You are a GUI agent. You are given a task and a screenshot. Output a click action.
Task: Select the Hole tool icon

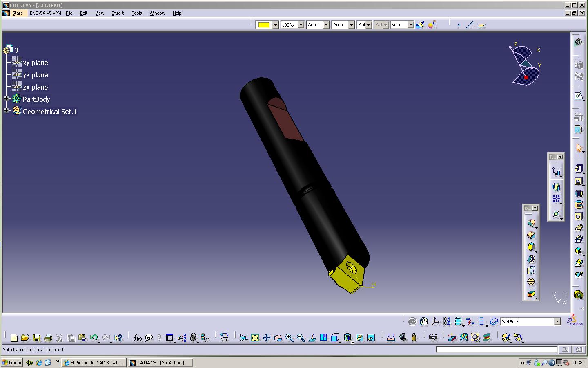578,216
